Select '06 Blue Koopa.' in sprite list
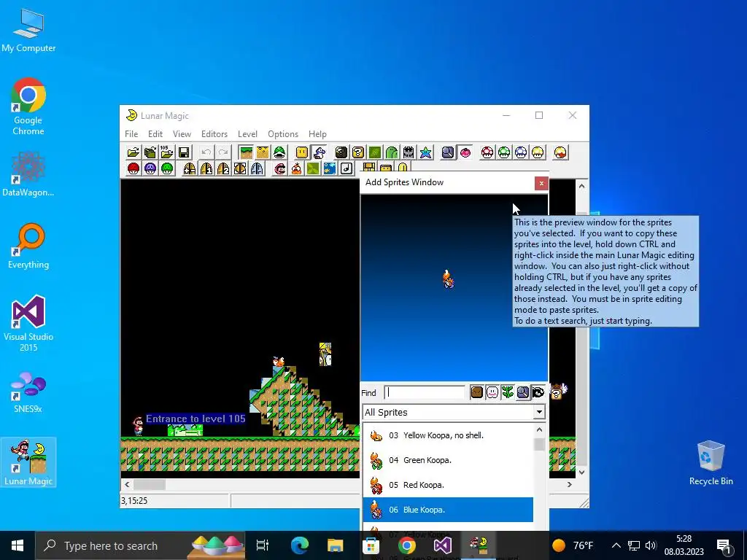The width and height of the screenshot is (747, 560). pyautogui.click(x=448, y=510)
